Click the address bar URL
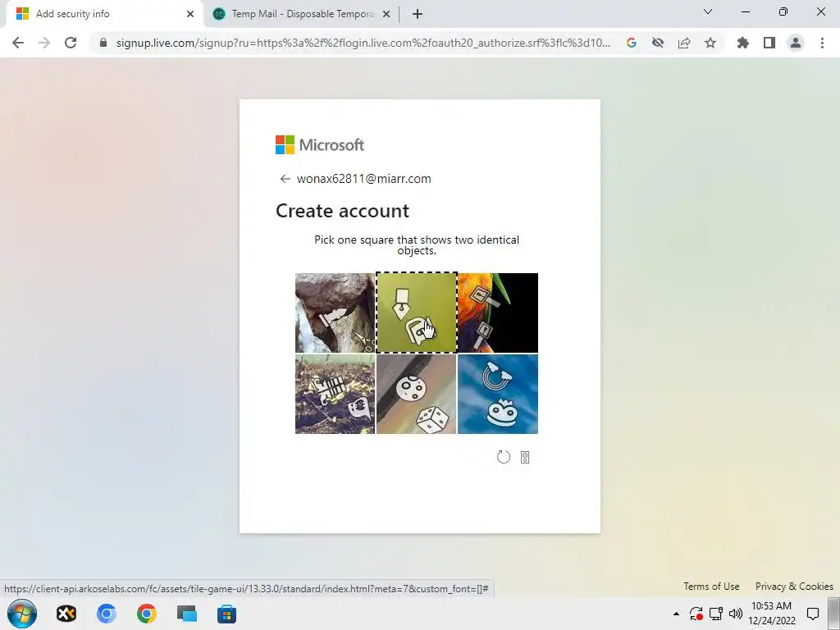Screen dimensions: 840x630 point(363,43)
